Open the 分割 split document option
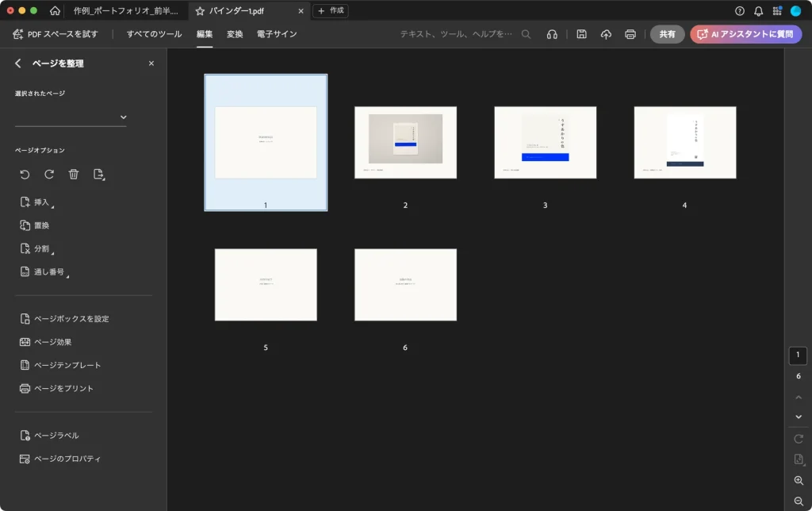Image resolution: width=812 pixels, height=511 pixels. coord(36,249)
